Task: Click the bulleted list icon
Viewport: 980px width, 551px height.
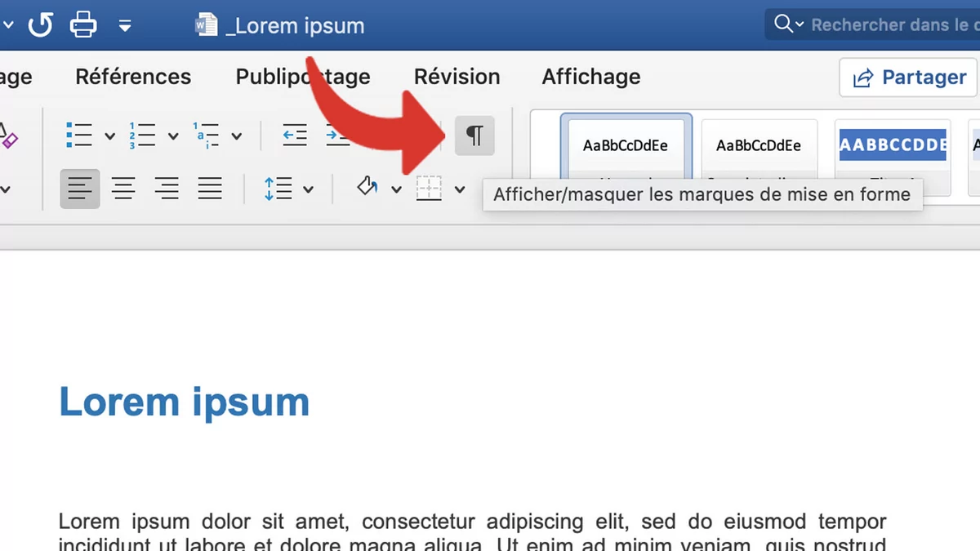Action: [x=80, y=136]
